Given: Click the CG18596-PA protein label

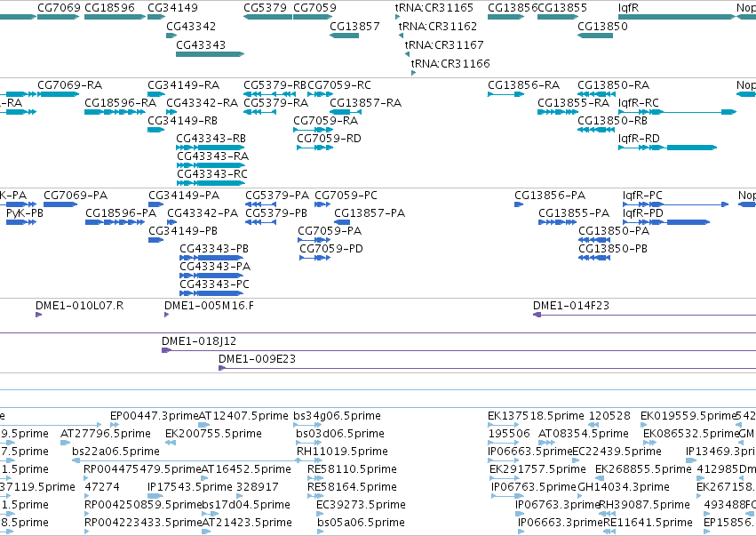Looking at the screenshot, I should pos(121,213).
